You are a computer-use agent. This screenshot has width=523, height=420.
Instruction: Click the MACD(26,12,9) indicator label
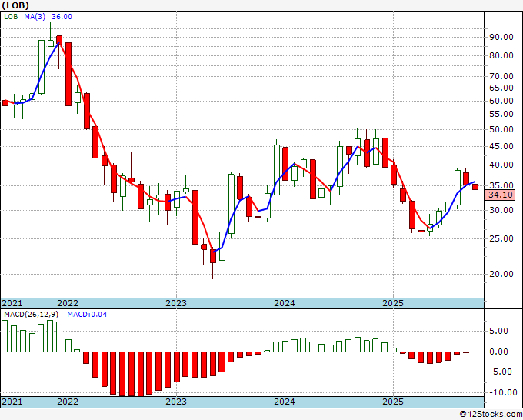pos(32,315)
